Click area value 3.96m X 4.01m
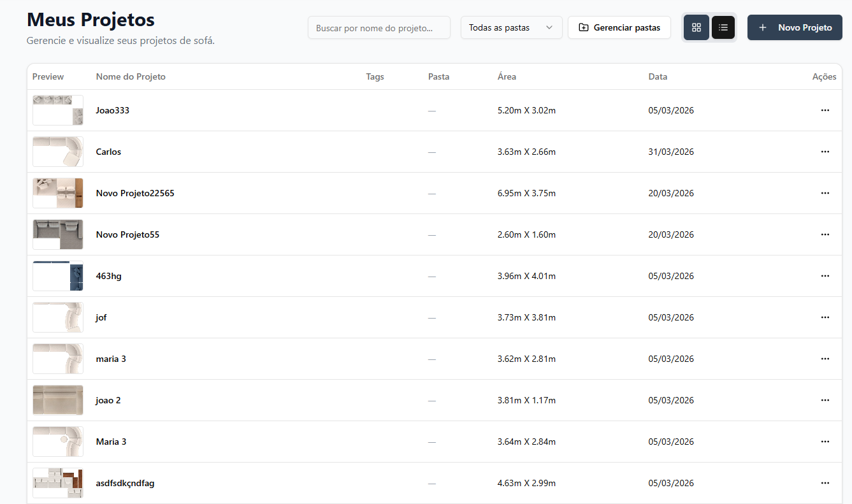 pos(526,276)
